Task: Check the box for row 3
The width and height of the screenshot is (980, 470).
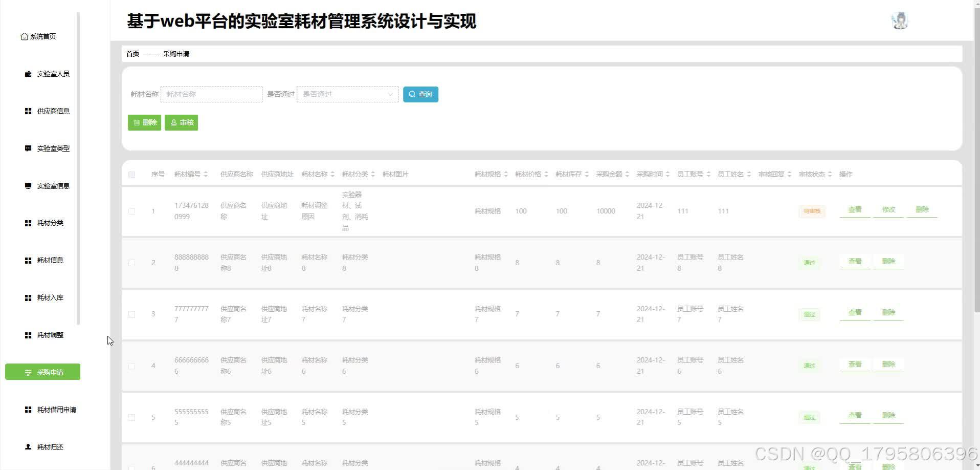Action: [132, 314]
